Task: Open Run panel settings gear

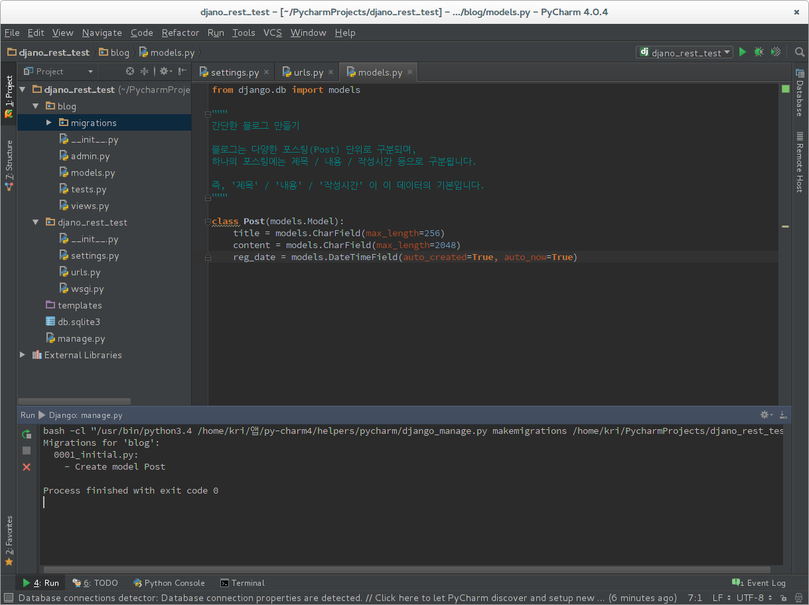Action: (x=766, y=415)
